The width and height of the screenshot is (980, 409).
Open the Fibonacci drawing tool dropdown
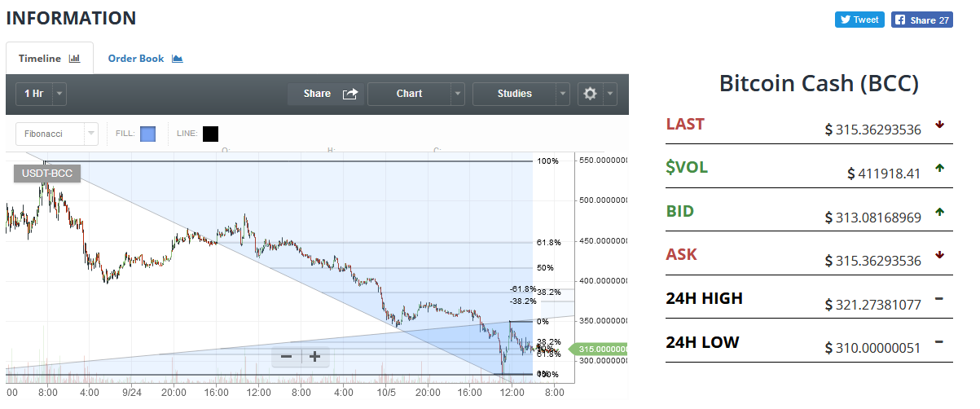(58, 133)
